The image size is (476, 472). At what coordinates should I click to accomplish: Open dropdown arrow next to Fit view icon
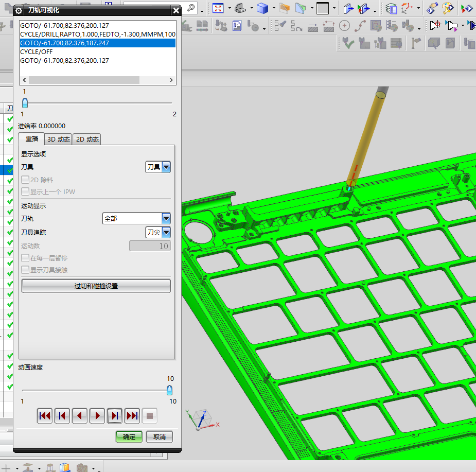point(230,8)
